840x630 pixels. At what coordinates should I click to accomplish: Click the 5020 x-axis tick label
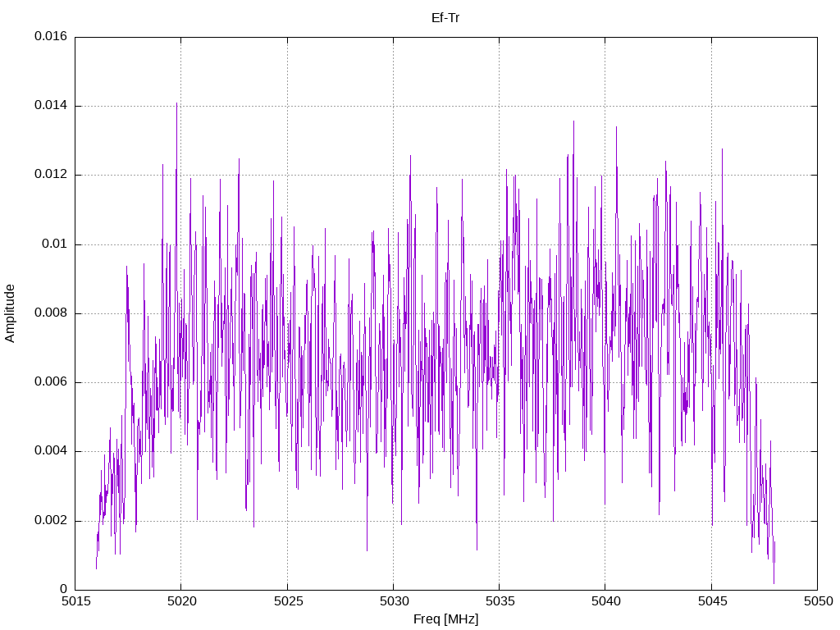181,601
